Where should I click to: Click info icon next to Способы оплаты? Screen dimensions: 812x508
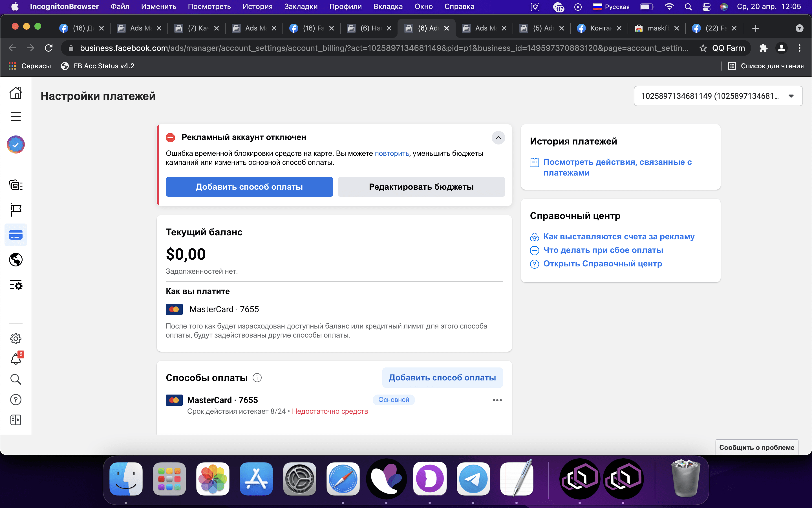(257, 378)
